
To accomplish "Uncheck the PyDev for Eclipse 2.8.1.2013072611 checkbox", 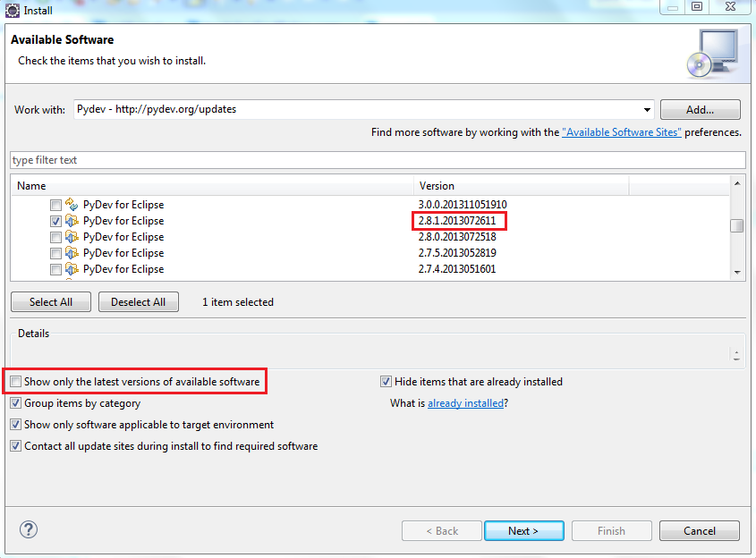I will pyautogui.click(x=56, y=221).
